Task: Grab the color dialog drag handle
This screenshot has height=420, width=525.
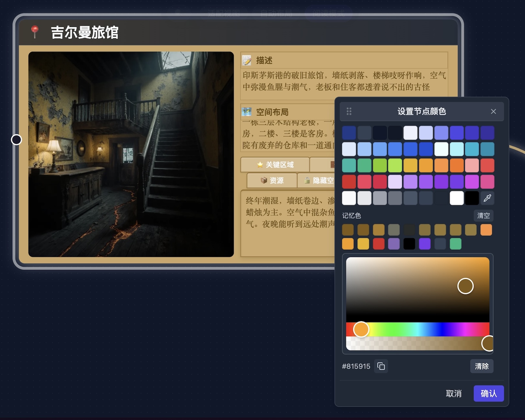Action: click(349, 111)
